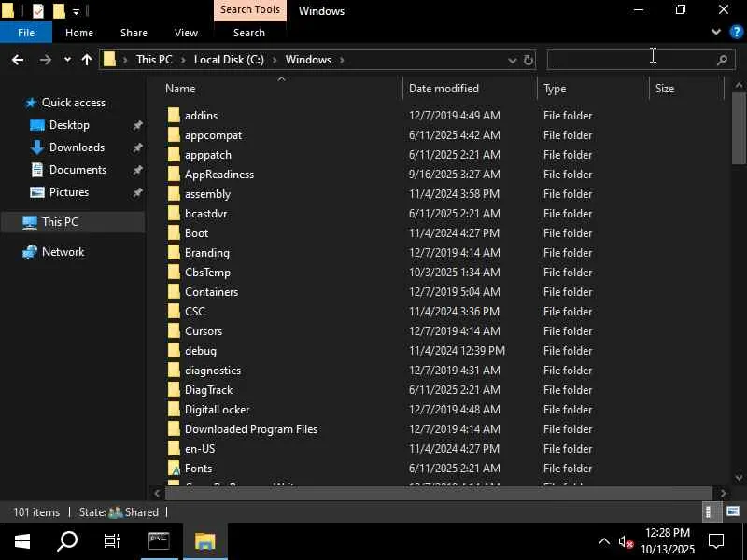This screenshot has height=560, width=747.
Task: Open taskbar Search magnifier
Action: click(67, 541)
